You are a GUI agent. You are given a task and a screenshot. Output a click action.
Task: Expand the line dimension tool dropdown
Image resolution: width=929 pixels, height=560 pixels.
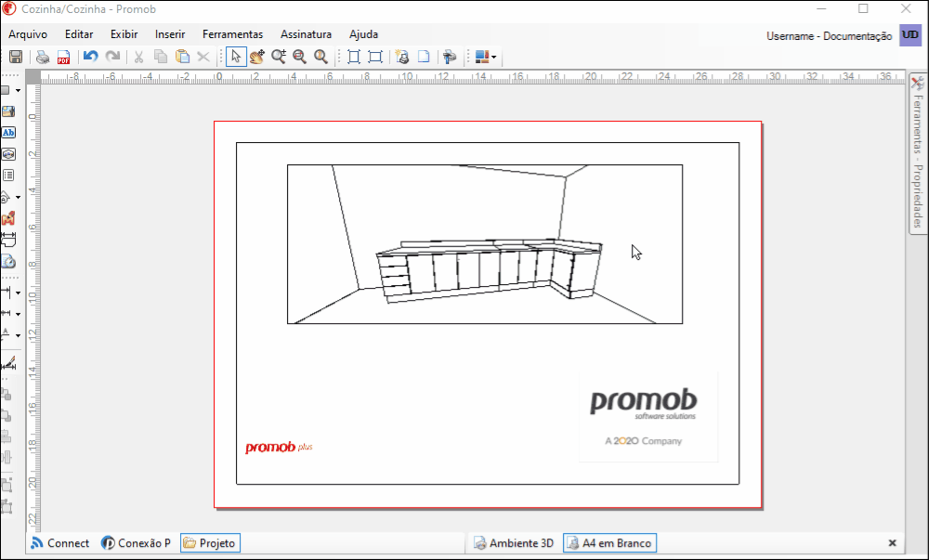pos(18,293)
